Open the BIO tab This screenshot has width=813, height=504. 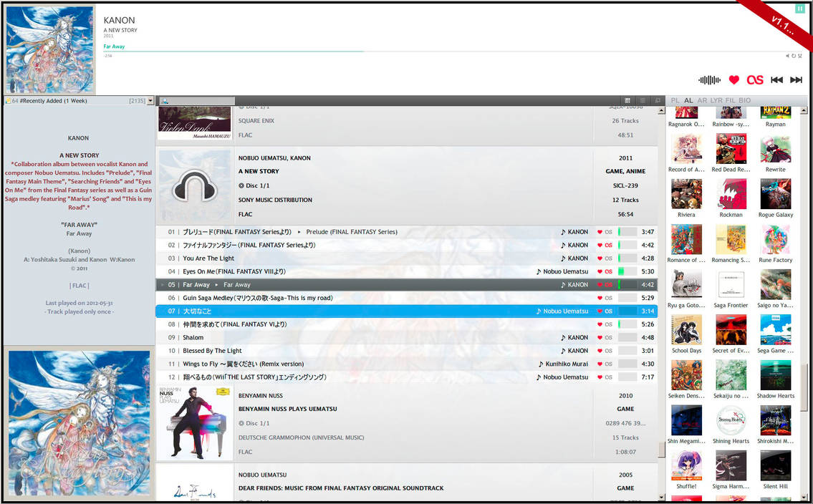point(743,100)
